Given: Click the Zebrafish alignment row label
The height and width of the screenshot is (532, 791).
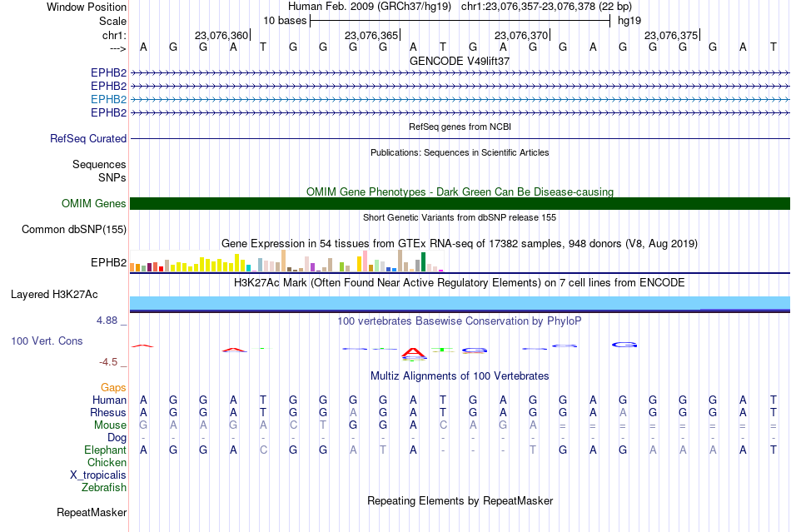Looking at the screenshot, I should pyautogui.click(x=104, y=488).
